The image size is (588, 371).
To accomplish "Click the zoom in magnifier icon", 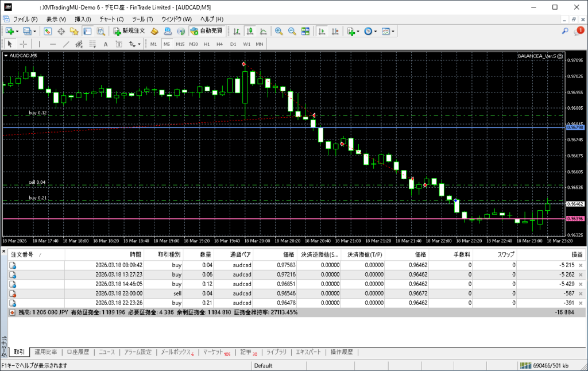I will (x=278, y=31).
